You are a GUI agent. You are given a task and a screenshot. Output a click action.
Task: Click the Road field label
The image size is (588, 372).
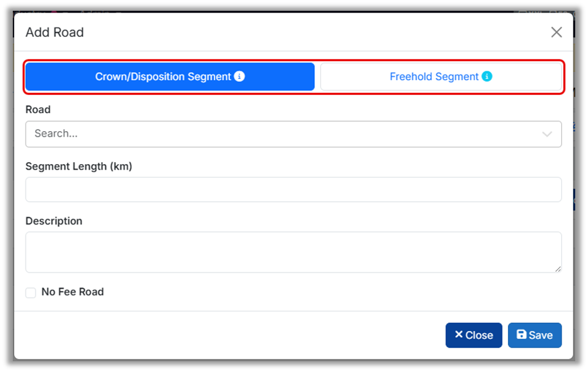click(38, 110)
